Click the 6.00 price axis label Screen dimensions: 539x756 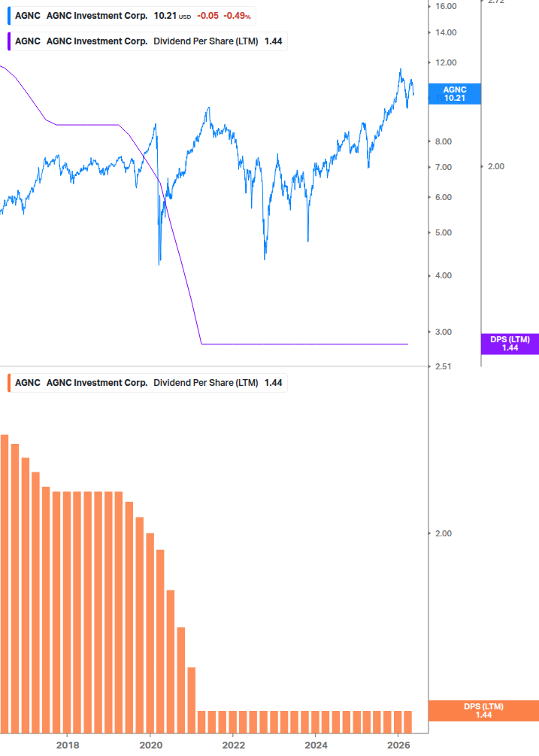tap(443, 197)
